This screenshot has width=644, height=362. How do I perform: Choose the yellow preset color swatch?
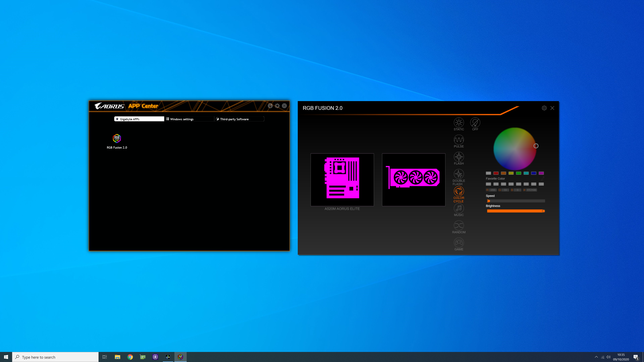pyautogui.click(x=511, y=173)
